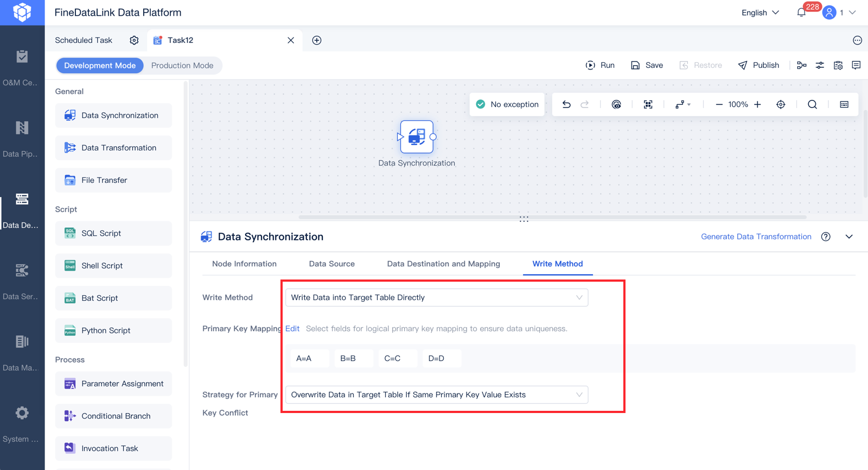This screenshot has width=868, height=470.
Task: Open the notifications bell
Action: (801, 12)
